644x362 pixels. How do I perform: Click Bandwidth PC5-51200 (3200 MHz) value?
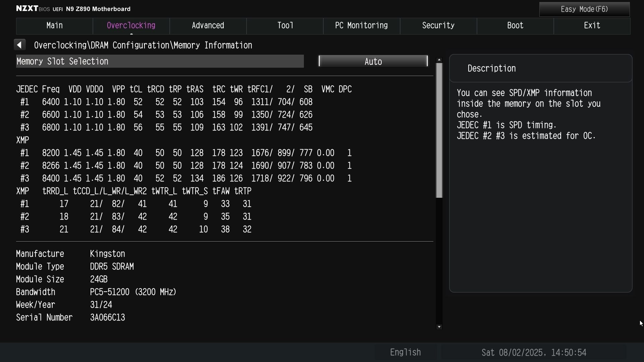click(133, 292)
